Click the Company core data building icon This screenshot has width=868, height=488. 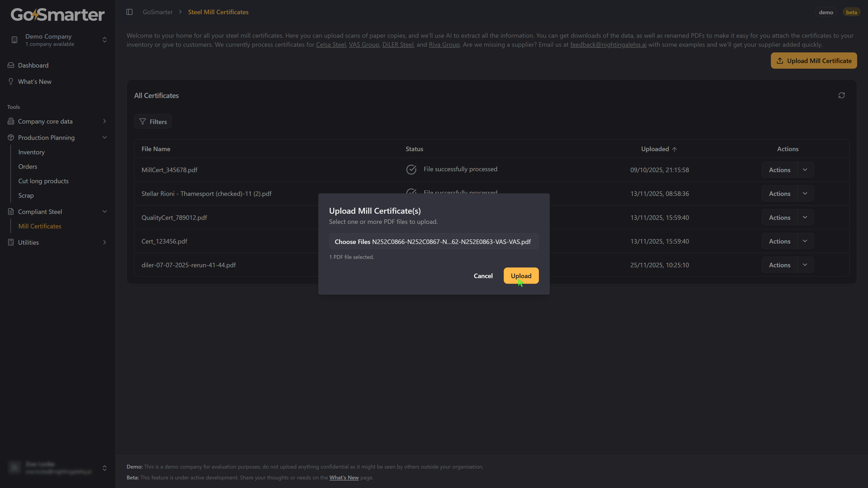(11, 121)
